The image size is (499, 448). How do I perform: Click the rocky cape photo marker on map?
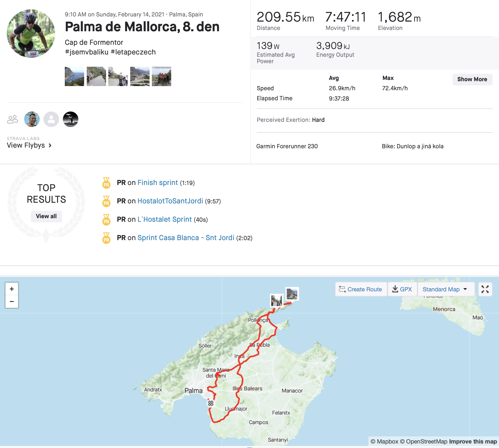pos(292,294)
